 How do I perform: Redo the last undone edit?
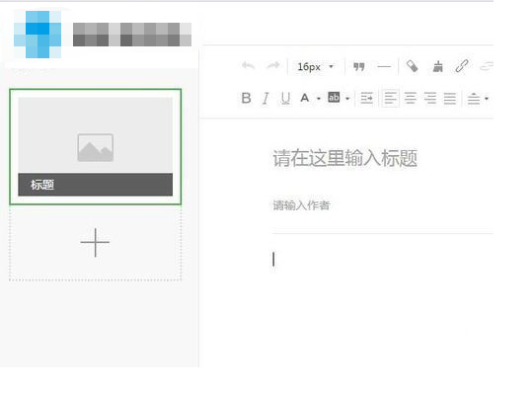tap(273, 65)
